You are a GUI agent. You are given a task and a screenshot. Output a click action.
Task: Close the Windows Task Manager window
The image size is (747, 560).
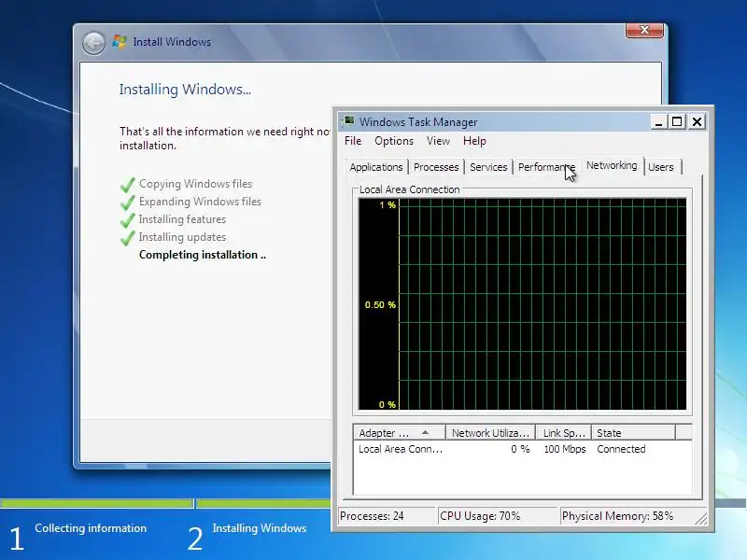click(x=697, y=122)
